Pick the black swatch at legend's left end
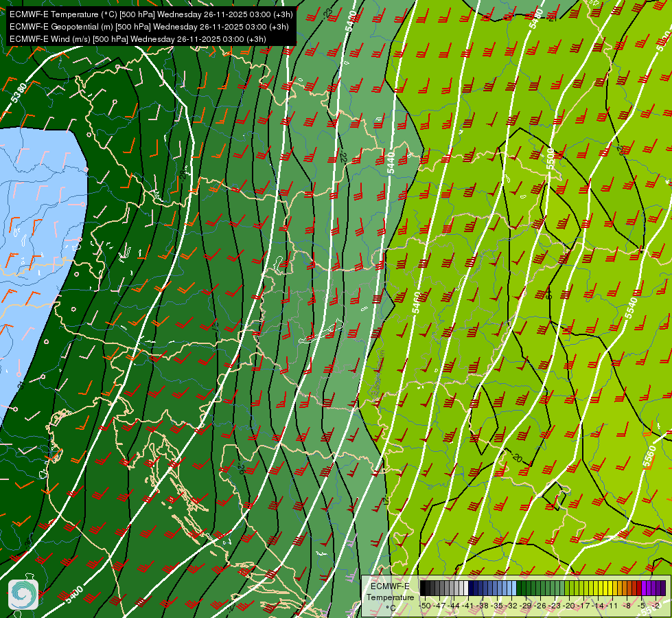This screenshot has width=672, height=618. pyautogui.click(x=423, y=588)
